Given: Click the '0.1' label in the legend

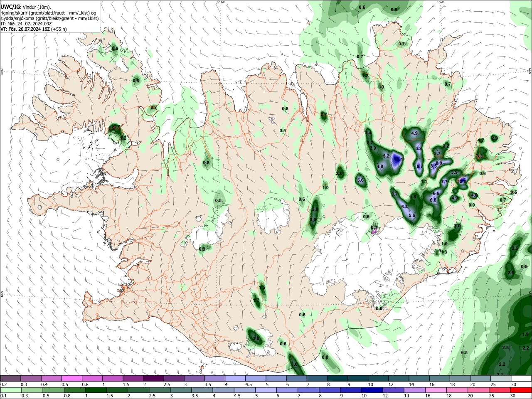Looking at the screenshot, I should [3, 396].
